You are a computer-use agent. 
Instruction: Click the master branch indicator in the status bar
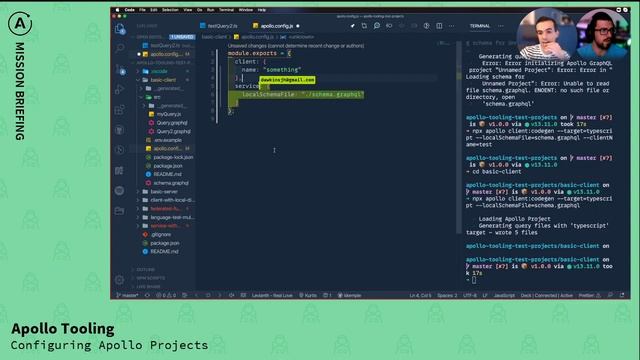128,295
